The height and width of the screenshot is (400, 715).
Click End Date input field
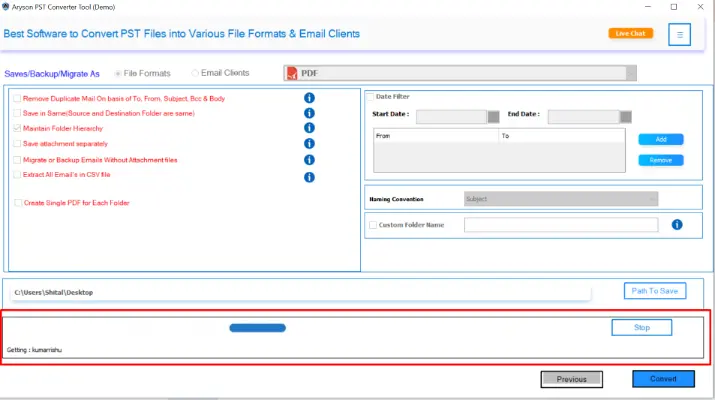(584, 117)
